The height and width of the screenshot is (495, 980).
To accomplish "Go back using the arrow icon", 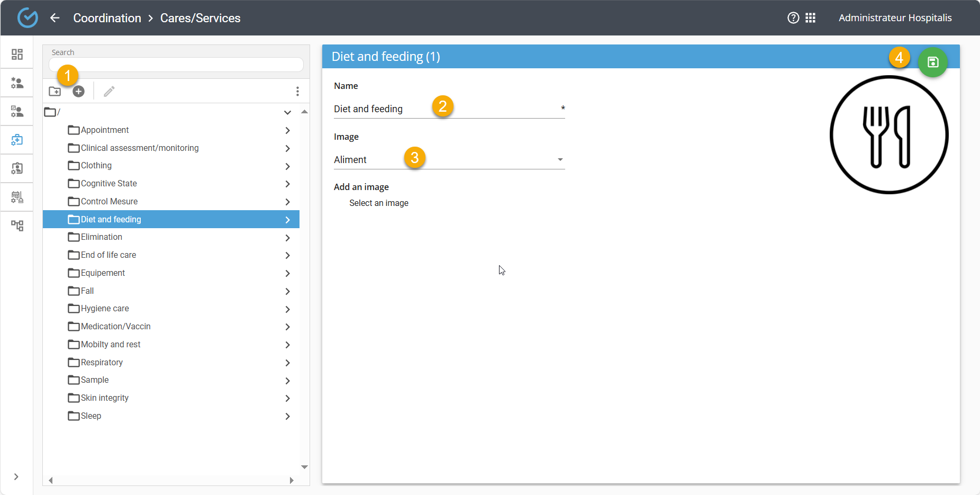I will 55,18.
